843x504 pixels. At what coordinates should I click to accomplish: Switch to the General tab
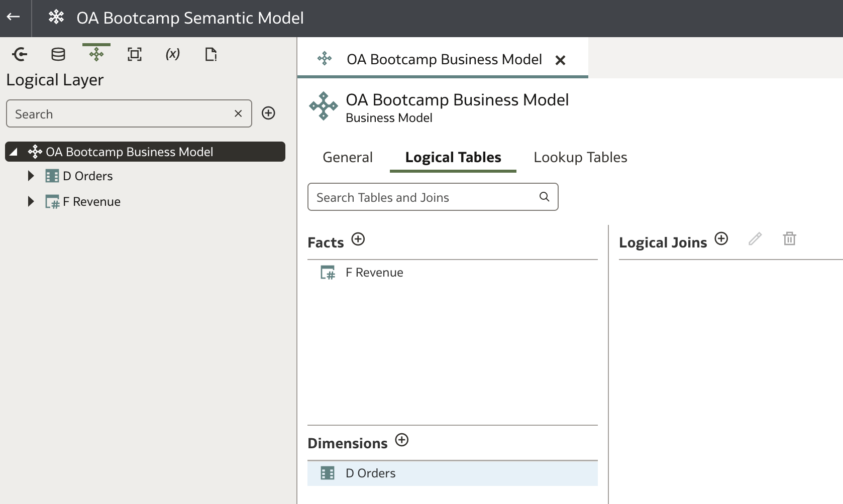[x=348, y=157]
